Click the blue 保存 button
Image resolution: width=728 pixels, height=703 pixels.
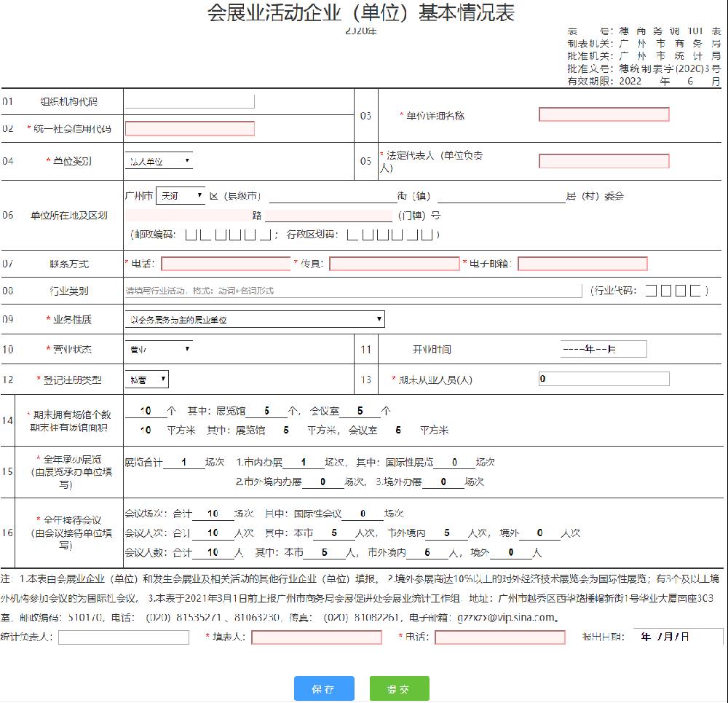(324, 688)
